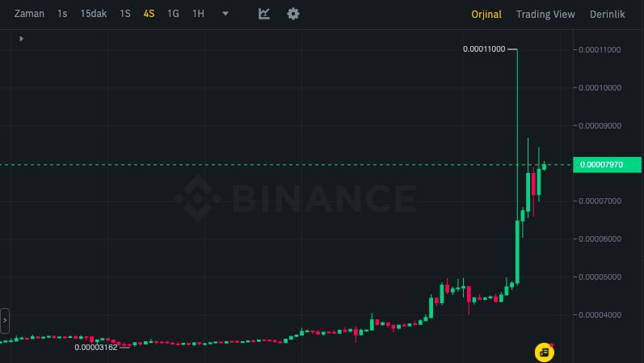Click the 0.00003162 low price marker
Screen dimensions: 644x363
pos(96,348)
